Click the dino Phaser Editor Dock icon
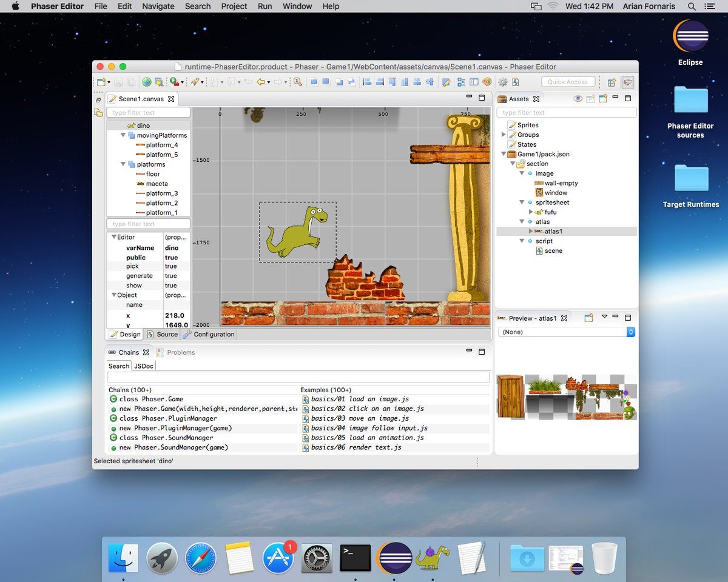This screenshot has height=582, width=728. (x=432, y=558)
